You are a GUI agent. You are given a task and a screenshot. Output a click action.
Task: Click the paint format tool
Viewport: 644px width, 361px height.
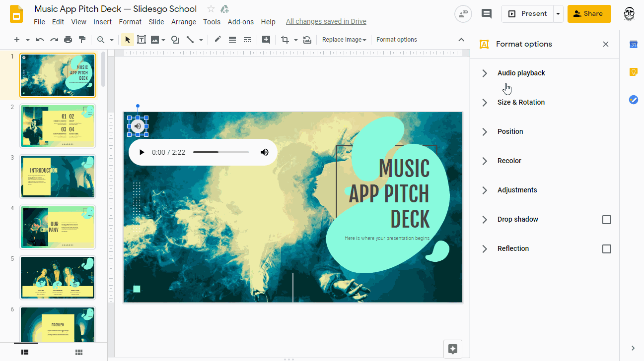coord(82,39)
